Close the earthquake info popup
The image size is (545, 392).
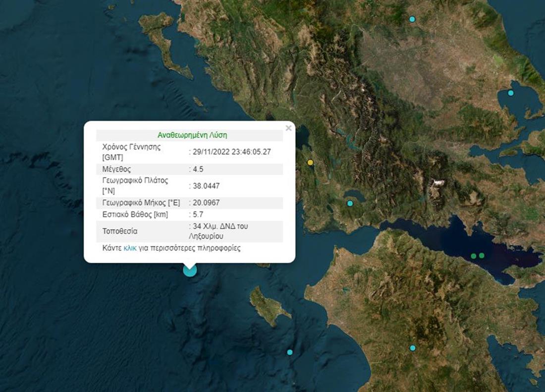point(288,128)
